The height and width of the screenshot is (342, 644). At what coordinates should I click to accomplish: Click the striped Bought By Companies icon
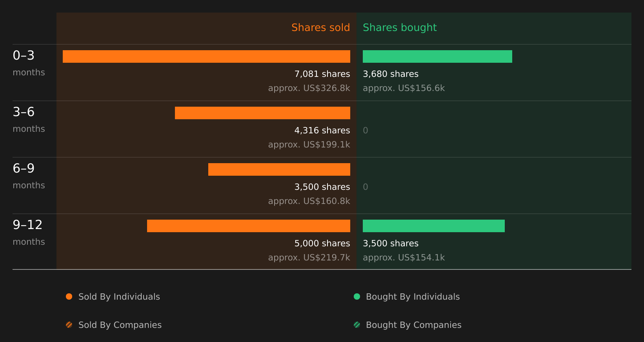point(357,325)
